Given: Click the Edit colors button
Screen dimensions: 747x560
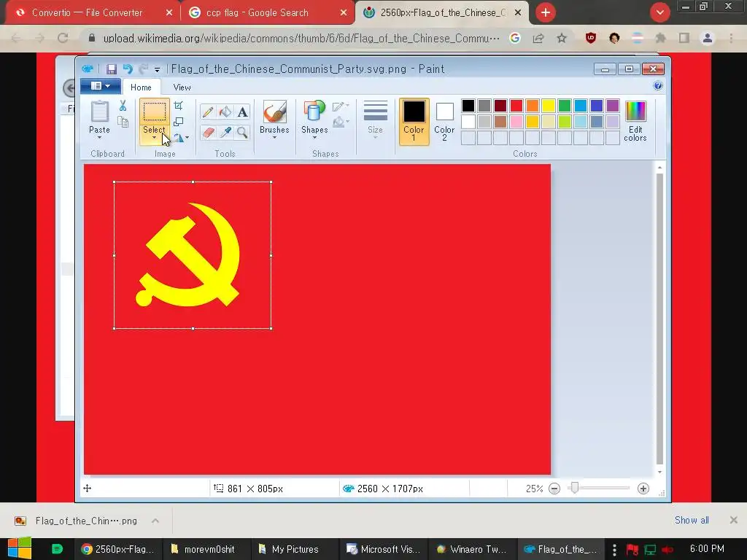Looking at the screenshot, I should (635, 122).
